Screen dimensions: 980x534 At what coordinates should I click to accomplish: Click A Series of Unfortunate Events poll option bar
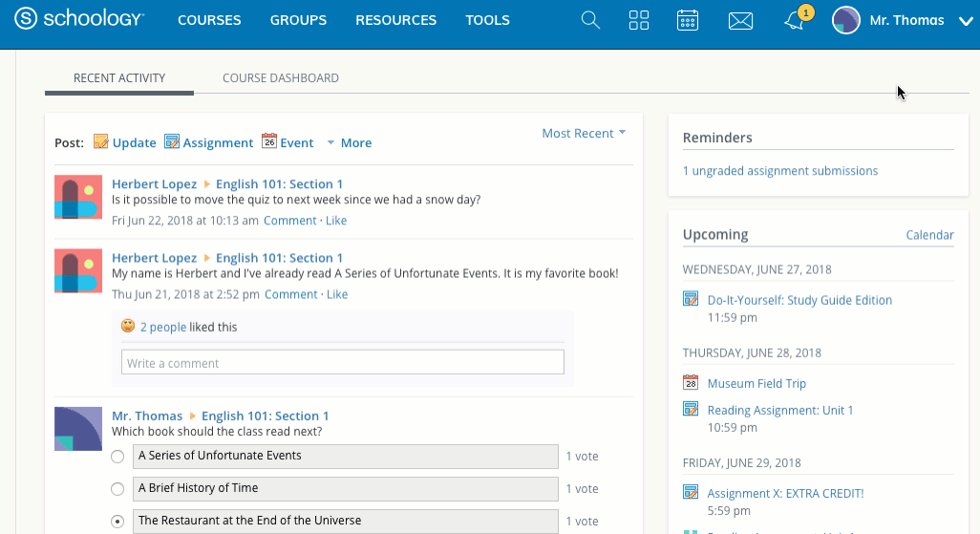pyautogui.click(x=346, y=457)
